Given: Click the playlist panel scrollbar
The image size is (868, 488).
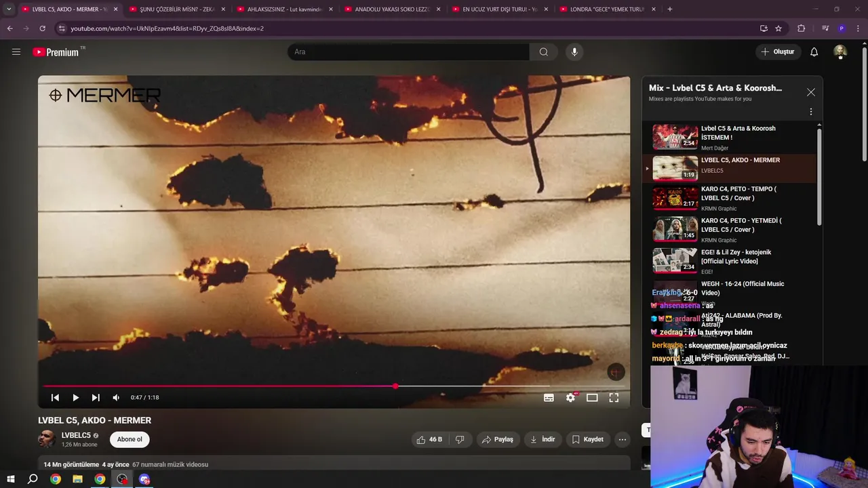Looking at the screenshot, I should coord(819,176).
